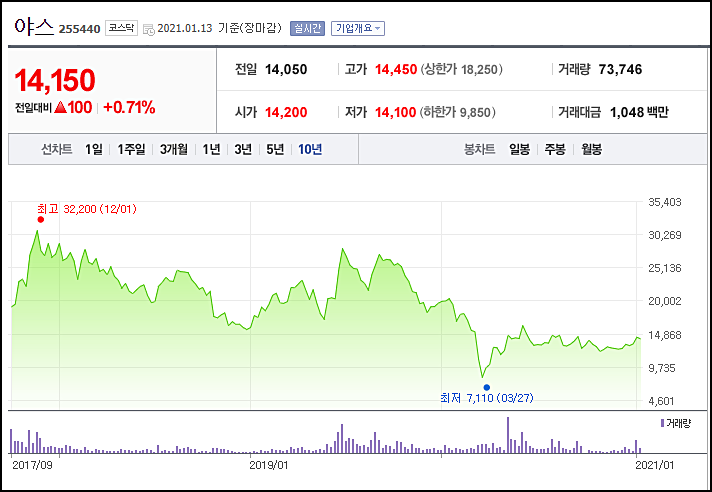
Task: Click the purple 거래량 legend marker
Action: click(x=662, y=424)
